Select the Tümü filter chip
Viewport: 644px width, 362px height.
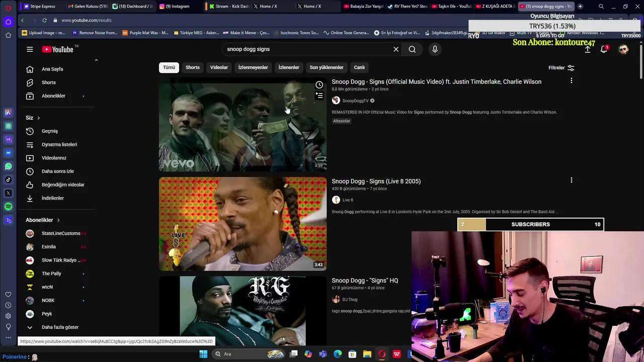pyautogui.click(x=169, y=67)
